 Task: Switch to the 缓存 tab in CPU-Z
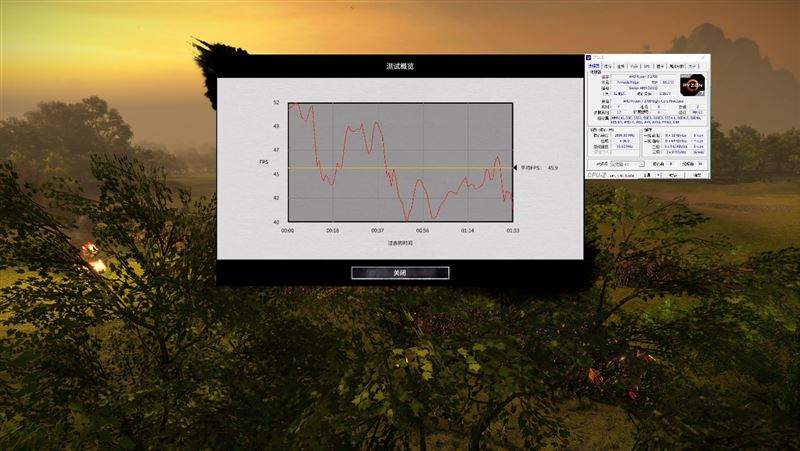pyautogui.click(x=608, y=66)
